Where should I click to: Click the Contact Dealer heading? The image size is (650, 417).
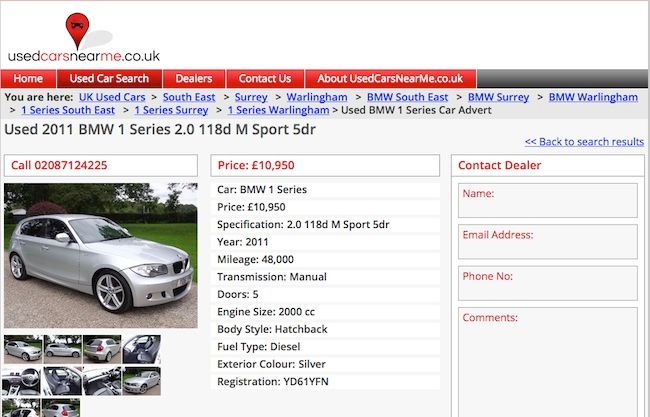click(x=499, y=165)
